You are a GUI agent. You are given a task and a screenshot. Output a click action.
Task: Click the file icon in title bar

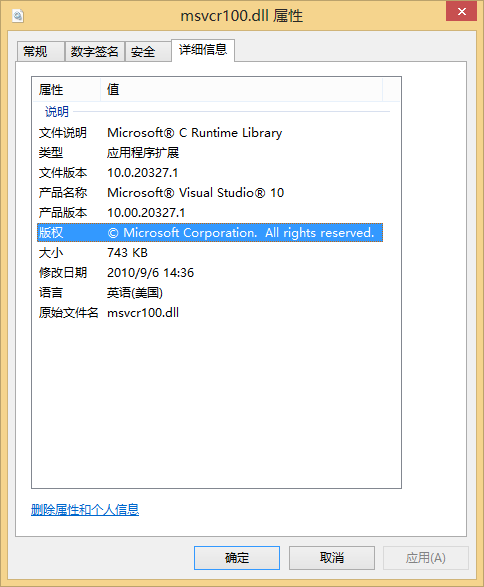tap(18, 16)
